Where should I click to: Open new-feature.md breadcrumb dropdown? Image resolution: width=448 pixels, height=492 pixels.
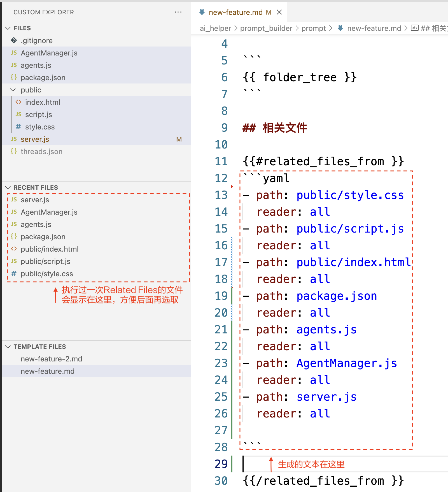[374, 28]
